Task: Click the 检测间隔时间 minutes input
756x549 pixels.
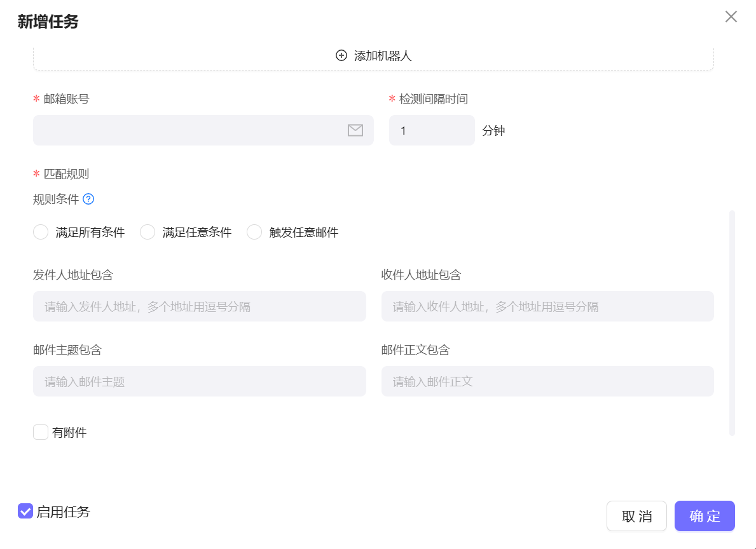Action: pyautogui.click(x=432, y=130)
